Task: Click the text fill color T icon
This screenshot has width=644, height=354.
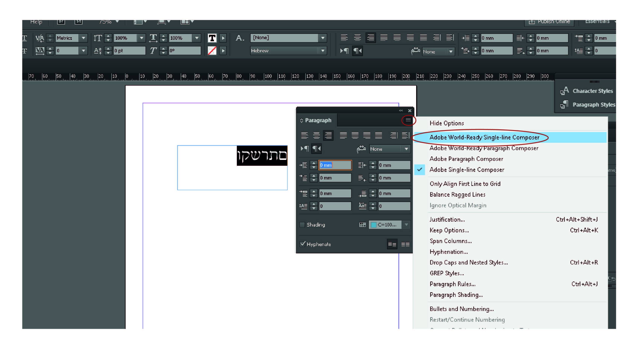Action: tap(212, 38)
